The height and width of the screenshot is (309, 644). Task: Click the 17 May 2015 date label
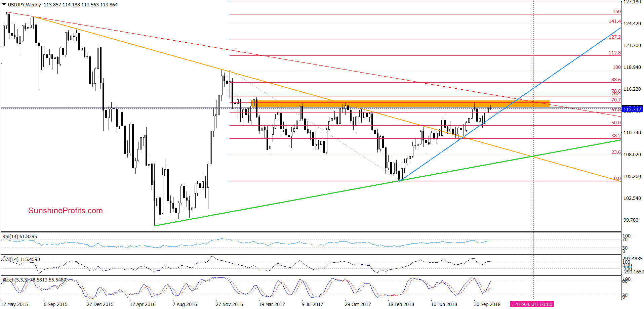pyautogui.click(x=14, y=304)
